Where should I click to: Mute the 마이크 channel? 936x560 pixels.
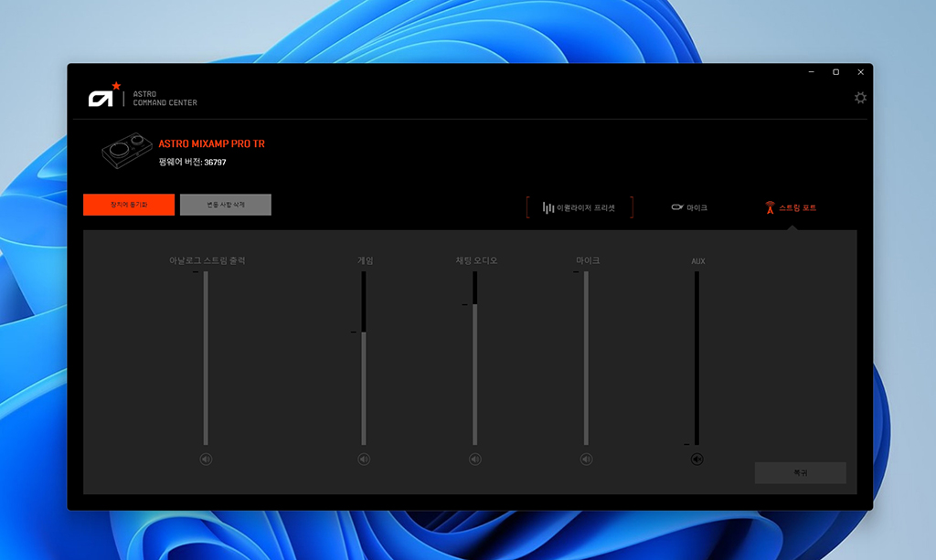(x=586, y=460)
